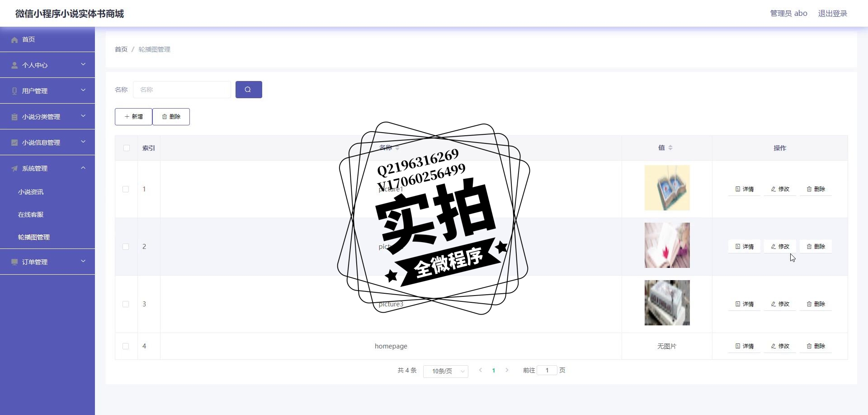
Task: Click 首页 breadcrumb link
Action: pos(121,49)
